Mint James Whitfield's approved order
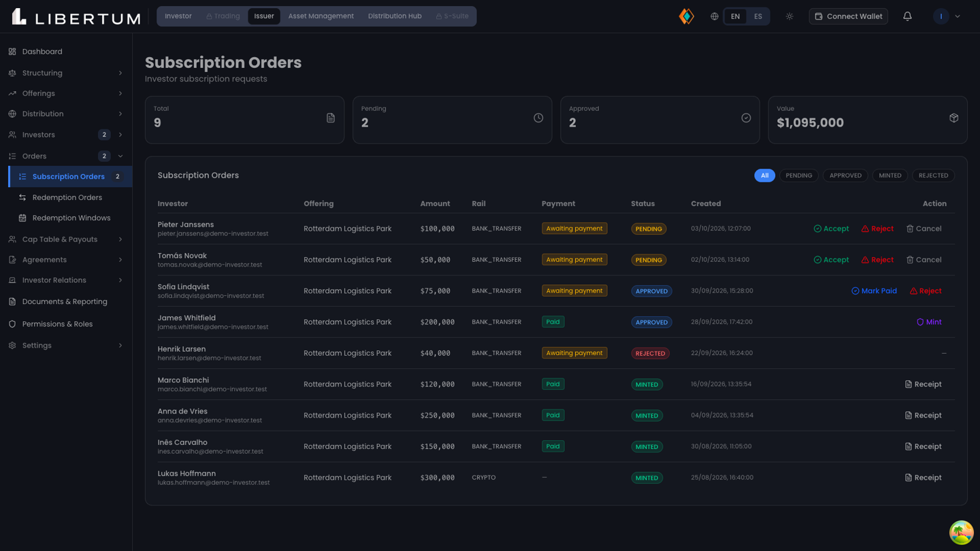The height and width of the screenshot is (551, 980). pos(929,322)
